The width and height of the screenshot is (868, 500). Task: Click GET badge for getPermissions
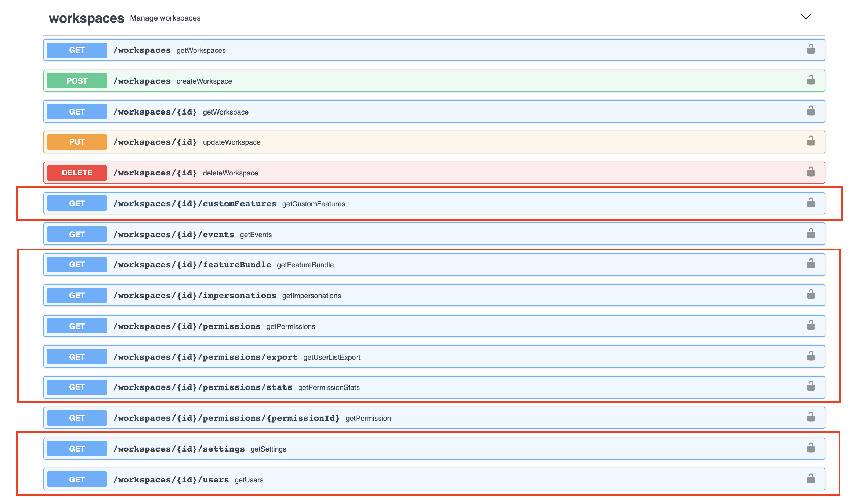tap(77, 326)
